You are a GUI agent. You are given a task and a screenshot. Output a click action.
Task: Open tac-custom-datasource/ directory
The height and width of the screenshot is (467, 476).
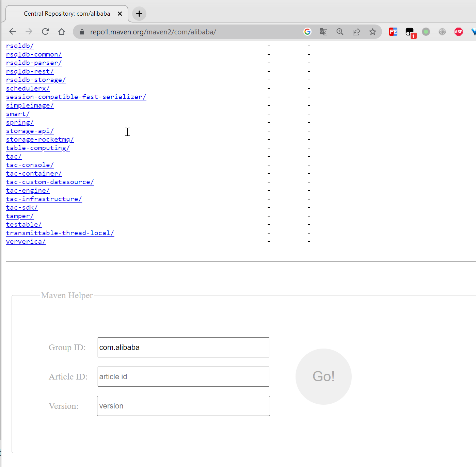50,182
